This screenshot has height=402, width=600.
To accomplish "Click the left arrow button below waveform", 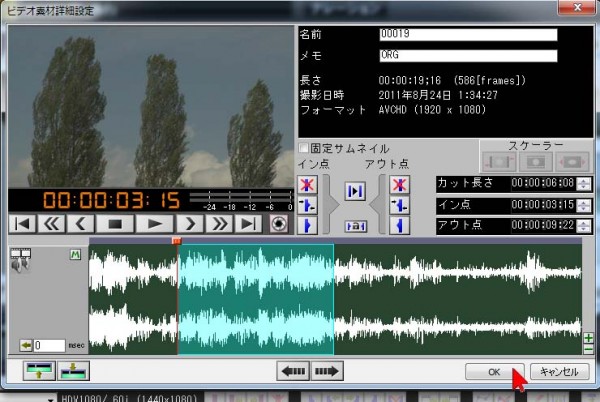I will pos(293,371).
